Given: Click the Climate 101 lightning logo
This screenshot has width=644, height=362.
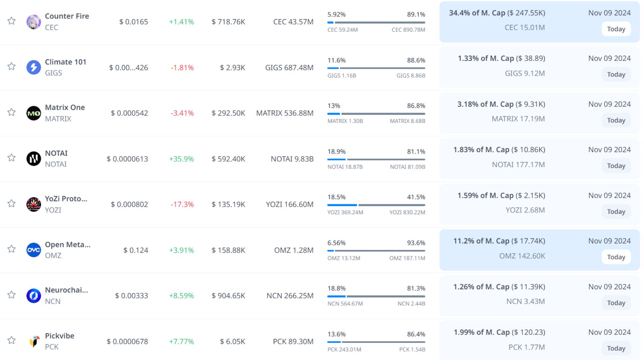Looking at the screenshot, I should (x=34, y=67).
